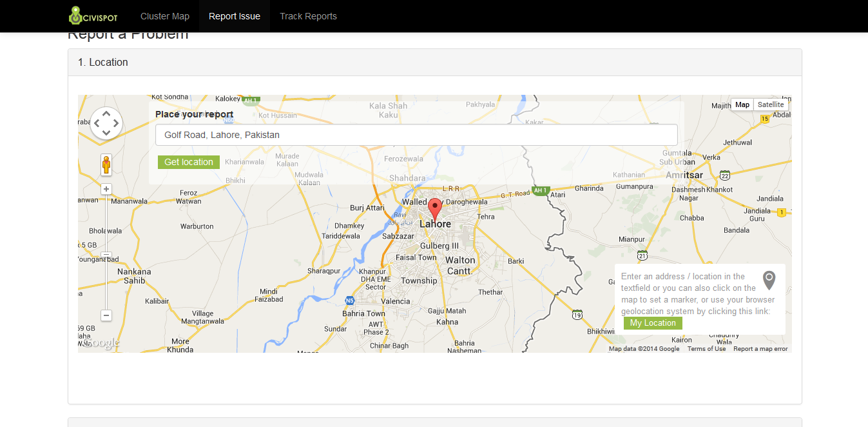Viewport: 868px width, 427px height.
Task: Click the Google logo on map
Action: tap(100, 343)
